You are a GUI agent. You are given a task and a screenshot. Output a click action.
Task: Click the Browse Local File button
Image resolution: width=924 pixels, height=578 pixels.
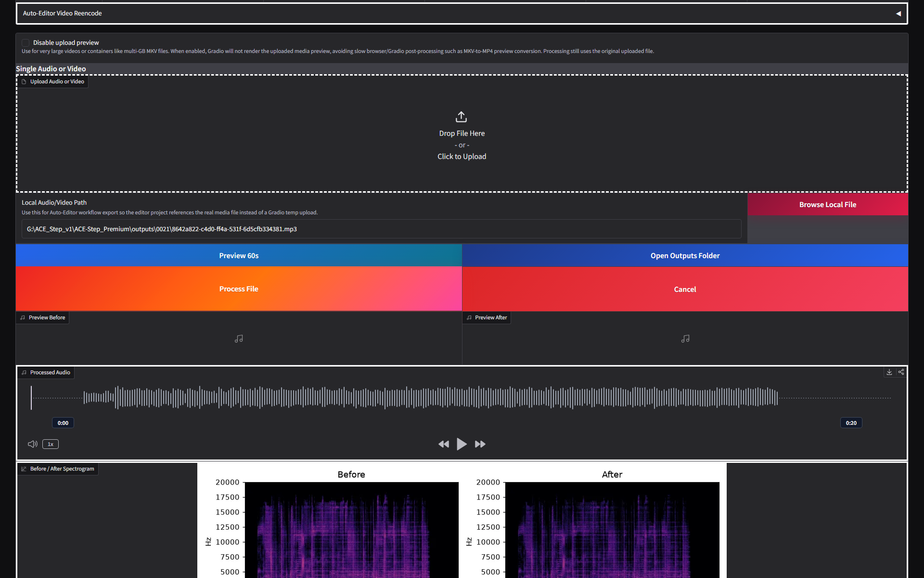pyautogui.click(x=828, y=205)
